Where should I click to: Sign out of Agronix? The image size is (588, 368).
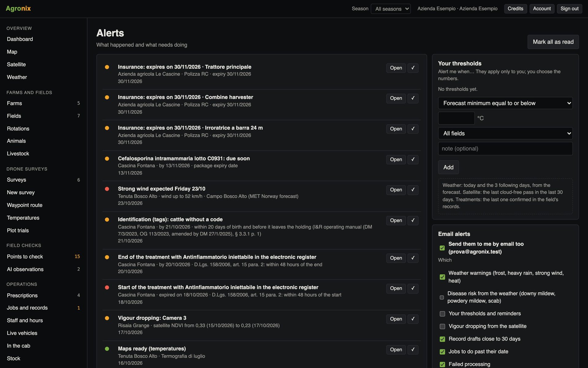(x=569, y=9)
